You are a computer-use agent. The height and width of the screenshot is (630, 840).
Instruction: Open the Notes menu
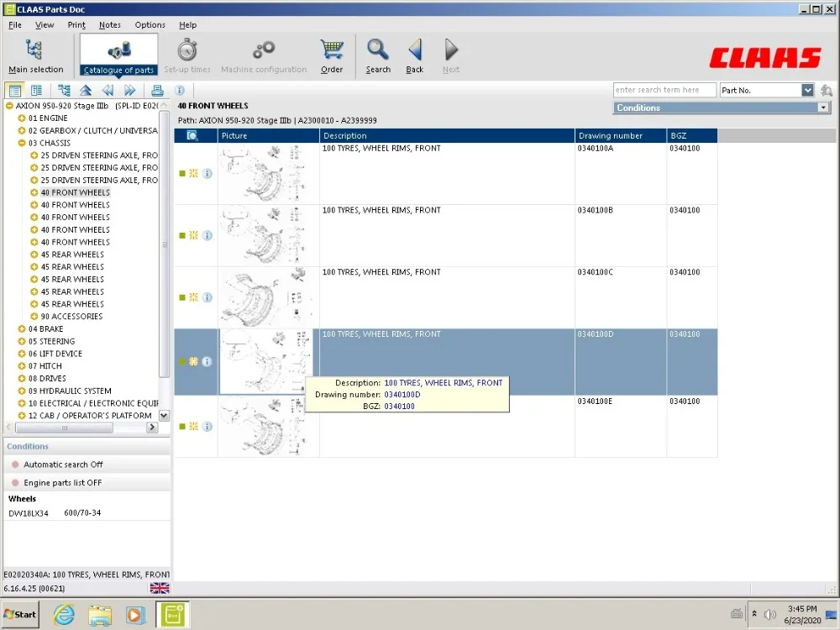110,25
